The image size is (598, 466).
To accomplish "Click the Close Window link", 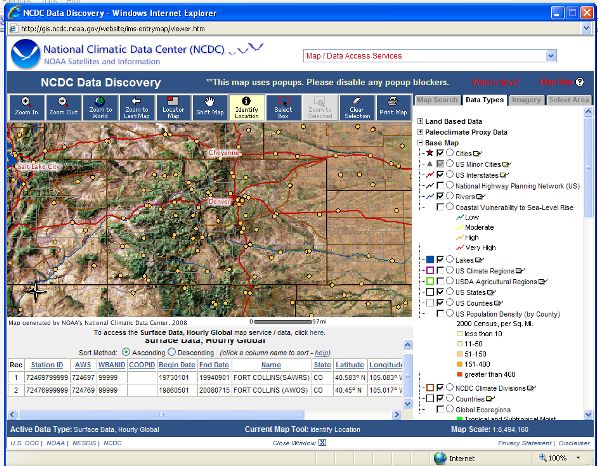I will (294, 443).
